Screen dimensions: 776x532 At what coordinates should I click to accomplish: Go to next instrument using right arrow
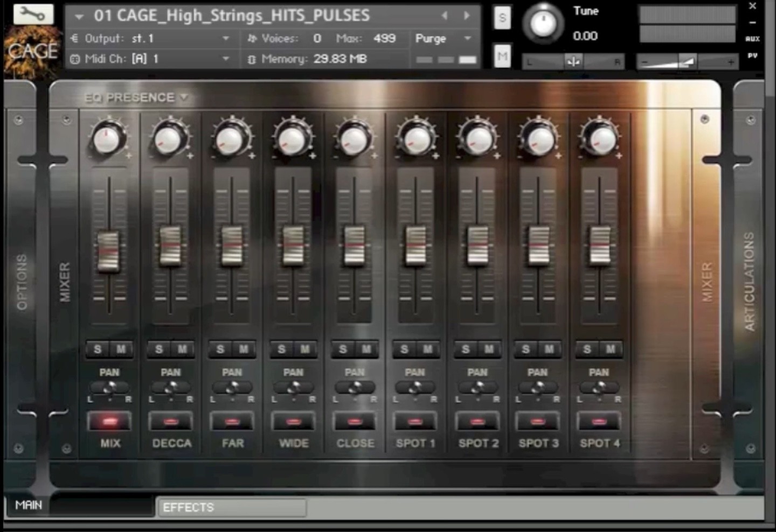(x=467, y=16)
